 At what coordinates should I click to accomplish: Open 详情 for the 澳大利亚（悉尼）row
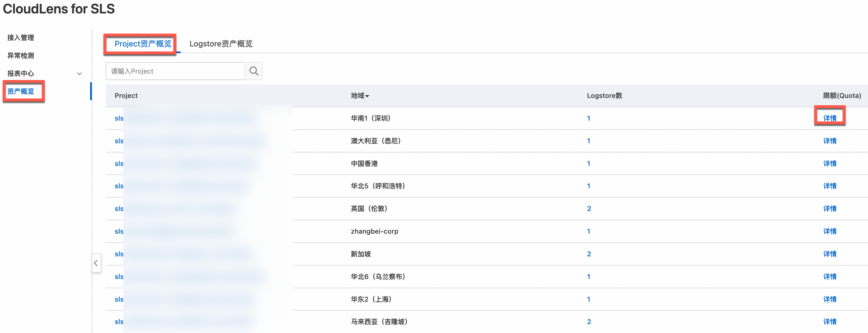click(x=830, y=141)
